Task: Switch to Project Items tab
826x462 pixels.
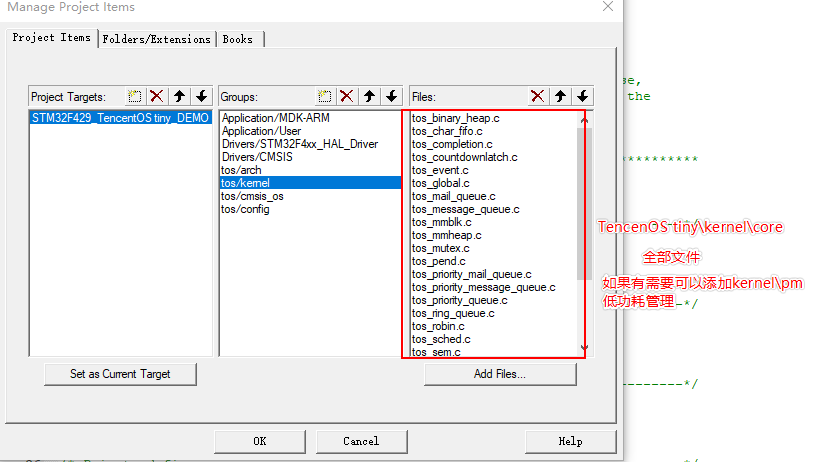Action: [52, 38]
